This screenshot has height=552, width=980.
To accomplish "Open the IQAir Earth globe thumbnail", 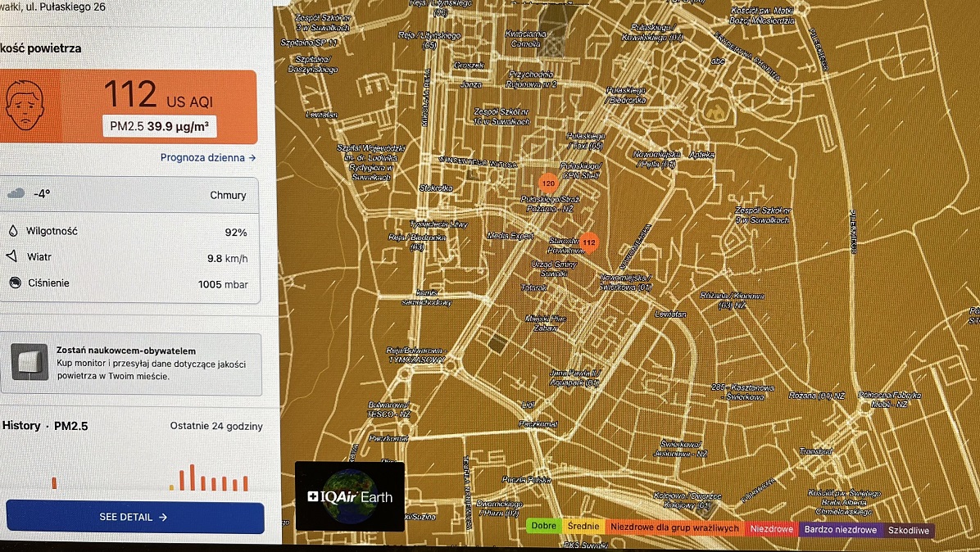I will [x=349, y=496].
